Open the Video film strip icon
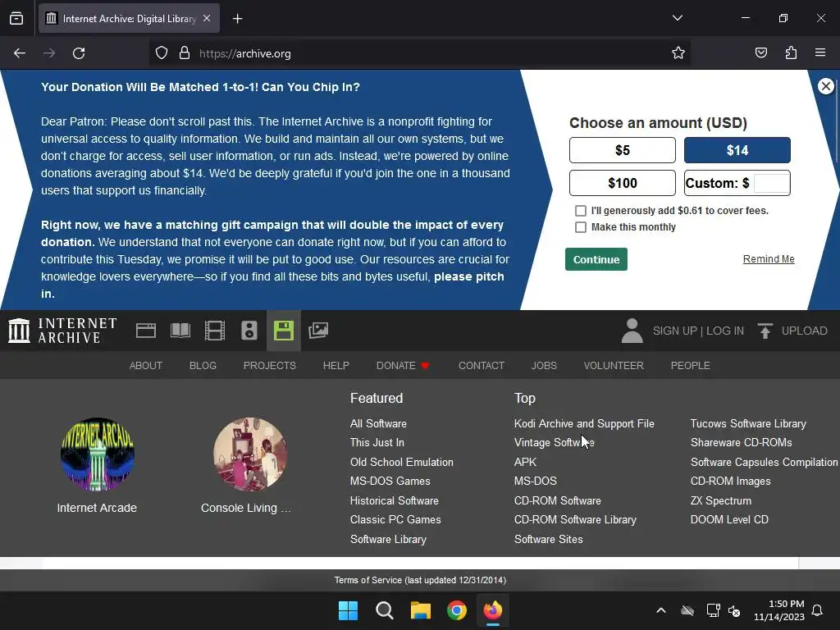Screen dimensions: 840x630 (x=215, y=331)
